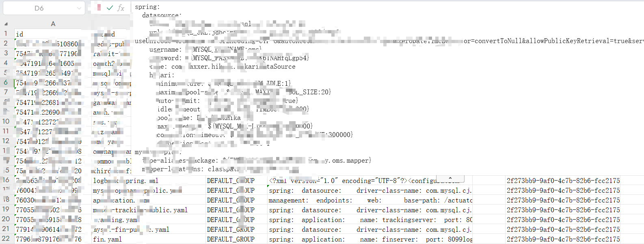Image resolution: width=644 pixels, height=244 pixels.
Task: Collapse the expanded formula bar with the chevron
Action: tap(450, 179)
